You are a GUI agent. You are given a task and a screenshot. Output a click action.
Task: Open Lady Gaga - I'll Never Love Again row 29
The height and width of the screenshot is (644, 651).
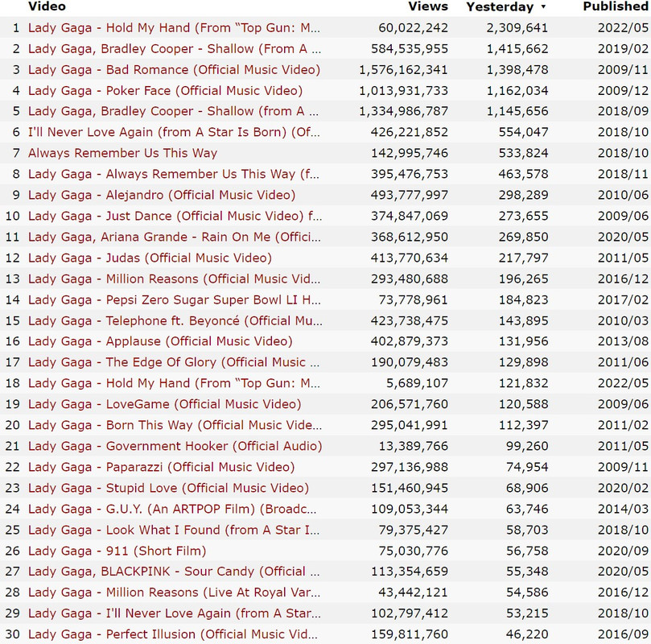pos(175,613)
